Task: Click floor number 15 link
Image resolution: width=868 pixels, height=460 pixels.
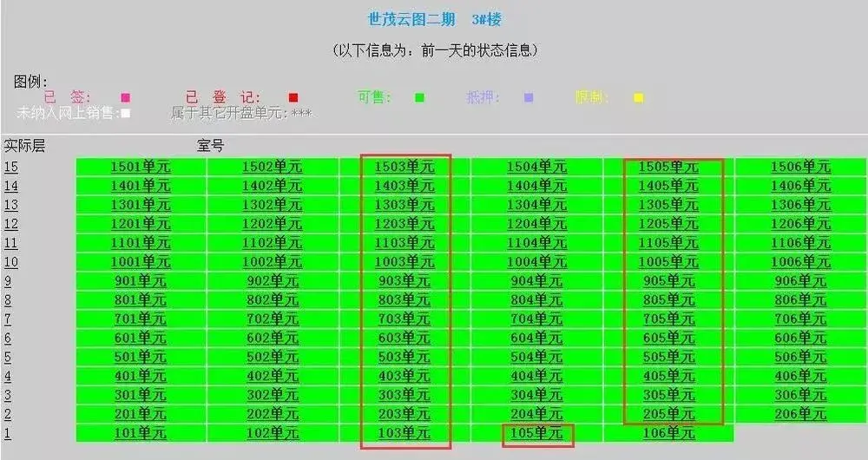Action: pos(11,167)
